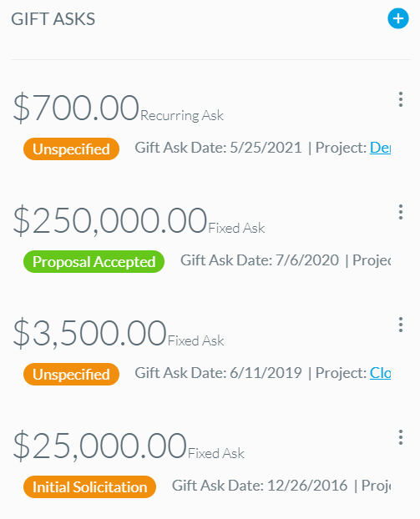This screenshot has height=519, width=420.
Task: Click Gift Ask Date 12/26/2016 text
Action: pos(260,486)
